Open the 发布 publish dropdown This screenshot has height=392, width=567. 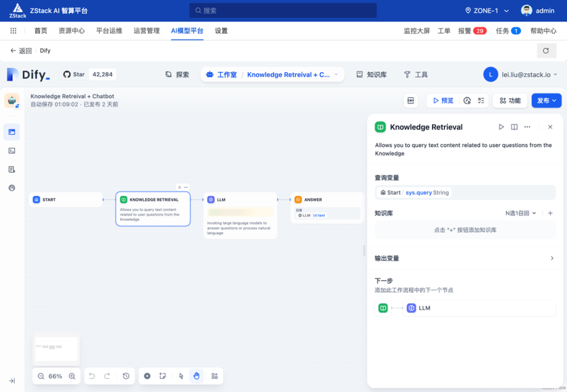click(x=547, y=100)
